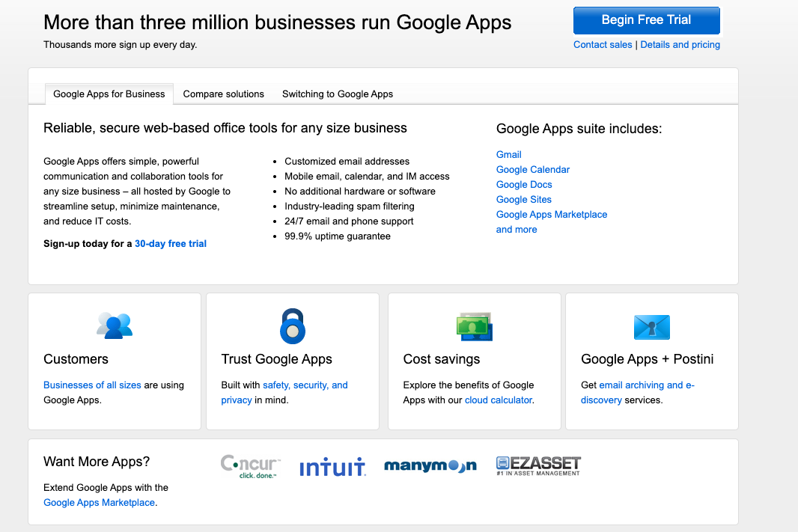The height and width of the screenshot is (532, 798).
Task: Open Details and pricing link
Action: 680,45
